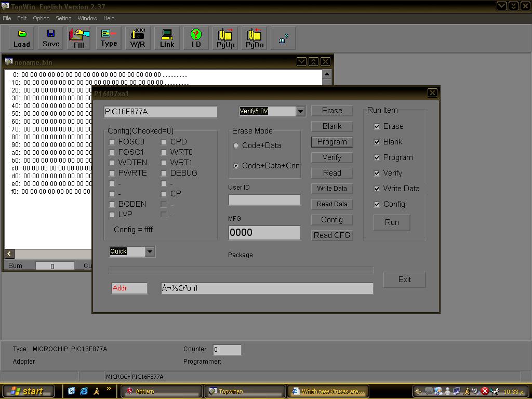Click the User ID input field
The width and height of the screenshot is (532, 399).
click(264, 200)
